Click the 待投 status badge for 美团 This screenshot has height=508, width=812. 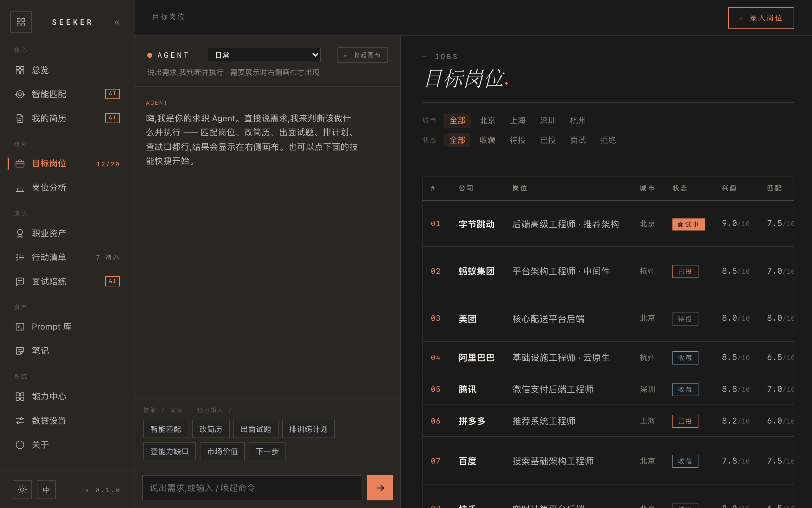coord(685,319)
